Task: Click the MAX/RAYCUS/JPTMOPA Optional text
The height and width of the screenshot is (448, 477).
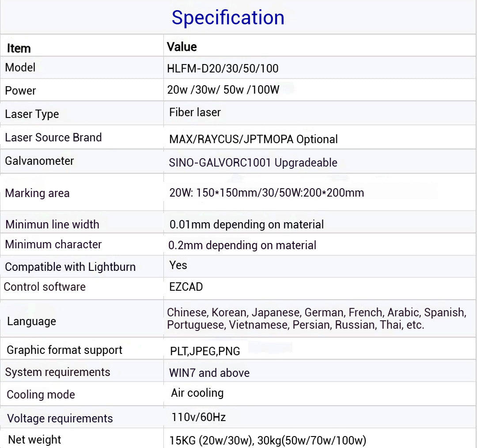Action: 253,139
